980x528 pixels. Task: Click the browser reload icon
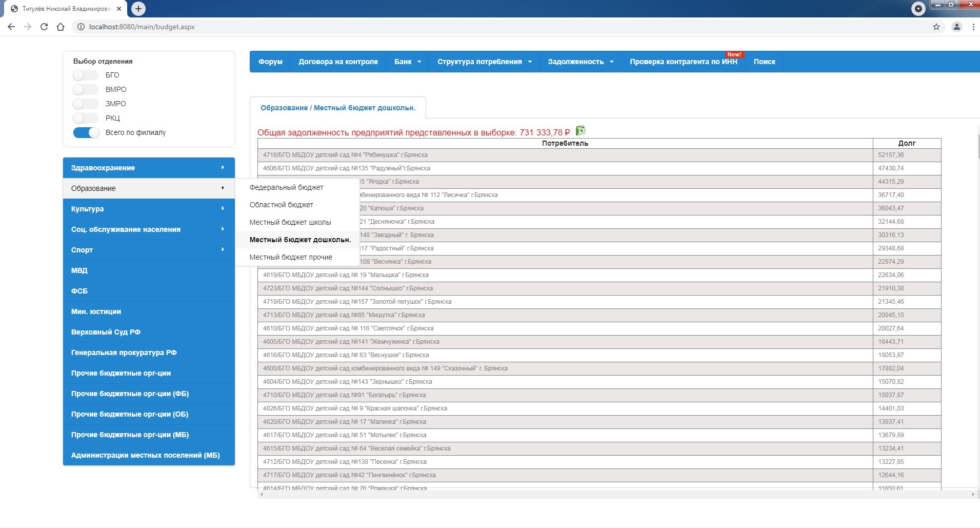pyautogui.click(x=44, y=27)
